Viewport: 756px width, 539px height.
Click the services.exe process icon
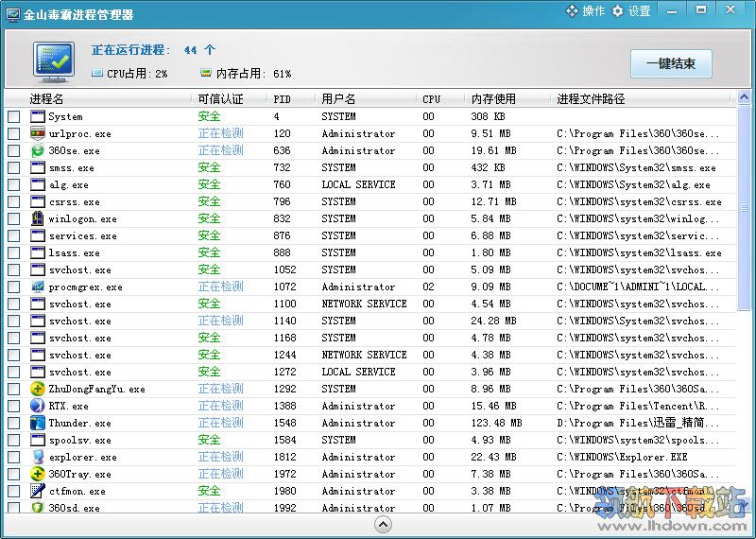pyautogui.click(x=37, y=235)
